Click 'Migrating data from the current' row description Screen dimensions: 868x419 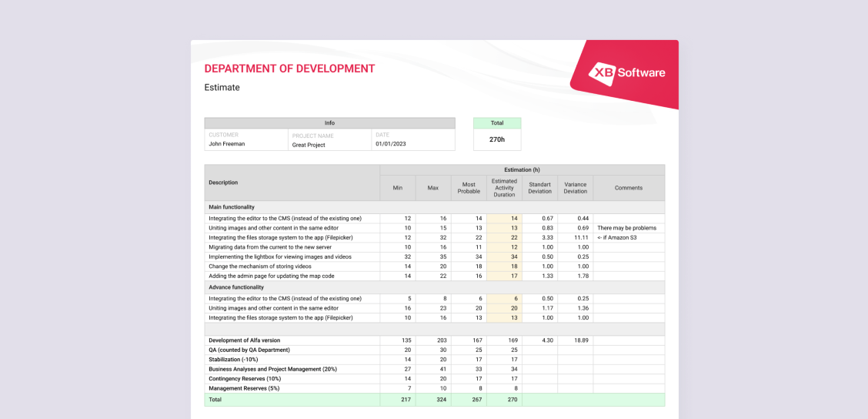tap(269, 247)
